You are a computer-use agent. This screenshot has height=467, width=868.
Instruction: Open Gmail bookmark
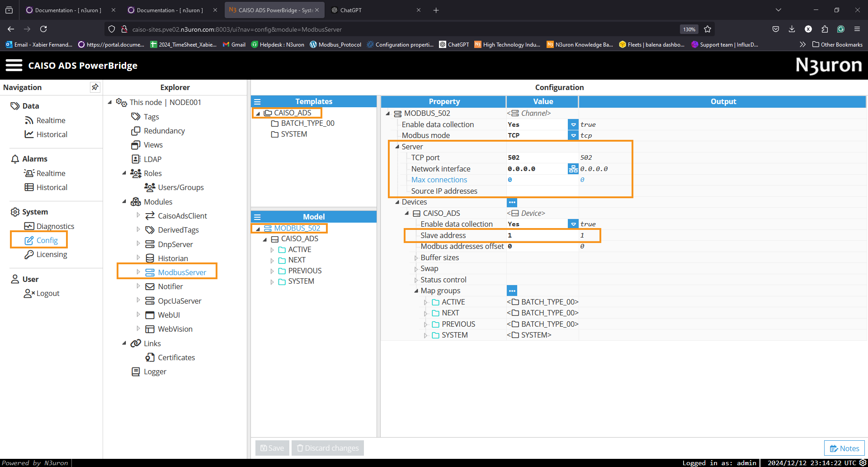(234, 44)
